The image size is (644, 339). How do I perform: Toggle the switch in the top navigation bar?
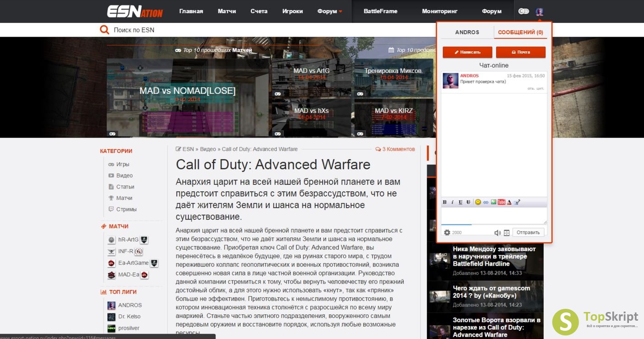coord(524,11)
